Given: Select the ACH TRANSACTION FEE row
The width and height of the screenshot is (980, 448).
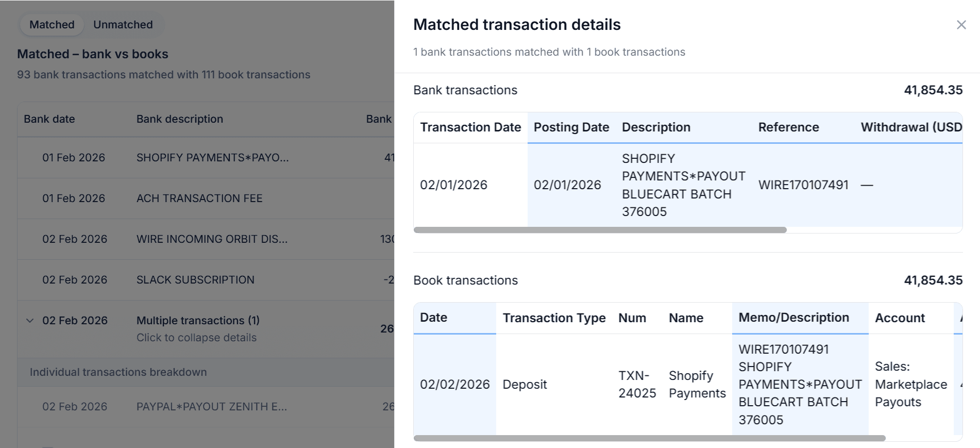Looking at the screenshot, I should (199, 198).
